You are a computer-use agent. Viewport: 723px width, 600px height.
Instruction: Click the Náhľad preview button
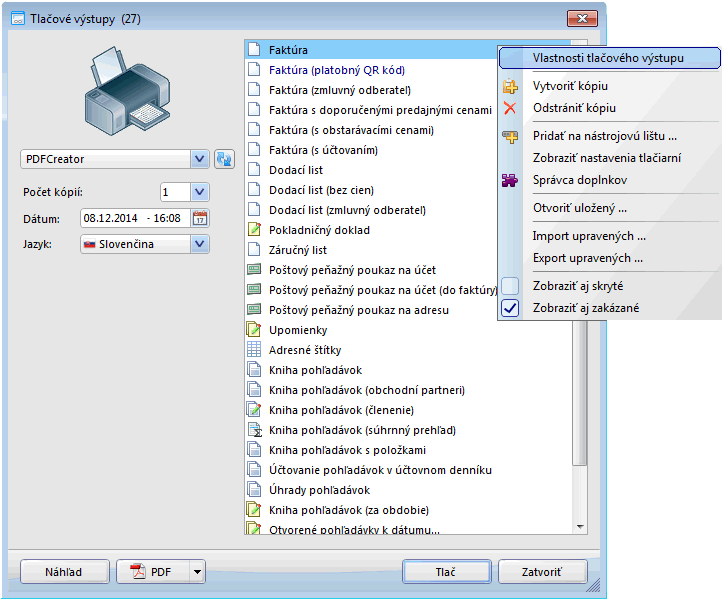point(64,572)
